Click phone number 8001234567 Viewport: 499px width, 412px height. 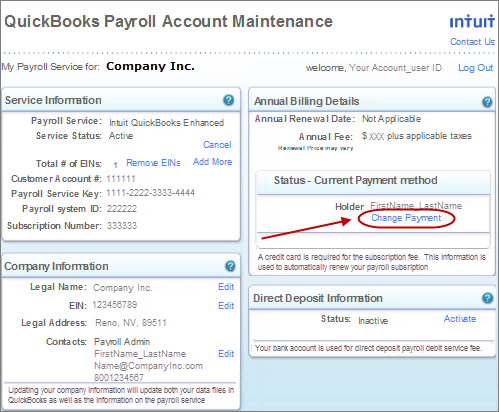pos(119,378)
